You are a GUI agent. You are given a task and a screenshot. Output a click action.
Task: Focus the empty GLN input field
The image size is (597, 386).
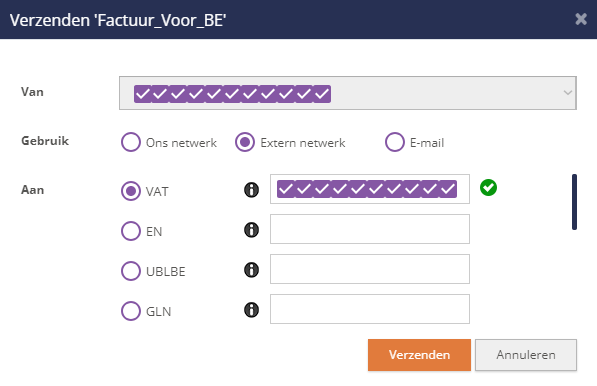(x=370, y=309)
